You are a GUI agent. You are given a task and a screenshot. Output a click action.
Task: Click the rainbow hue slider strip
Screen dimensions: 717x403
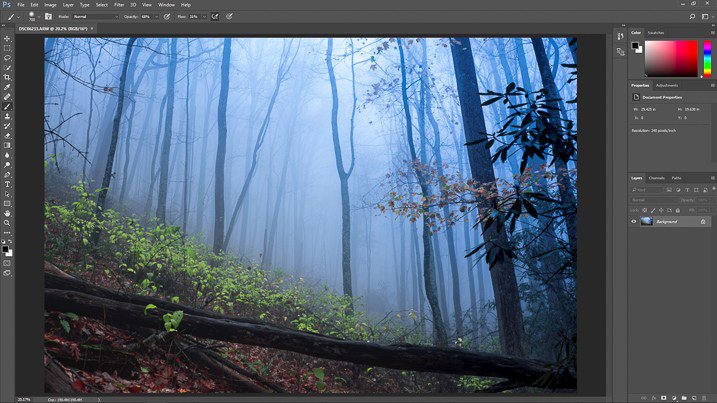click(x=707, y=58)
